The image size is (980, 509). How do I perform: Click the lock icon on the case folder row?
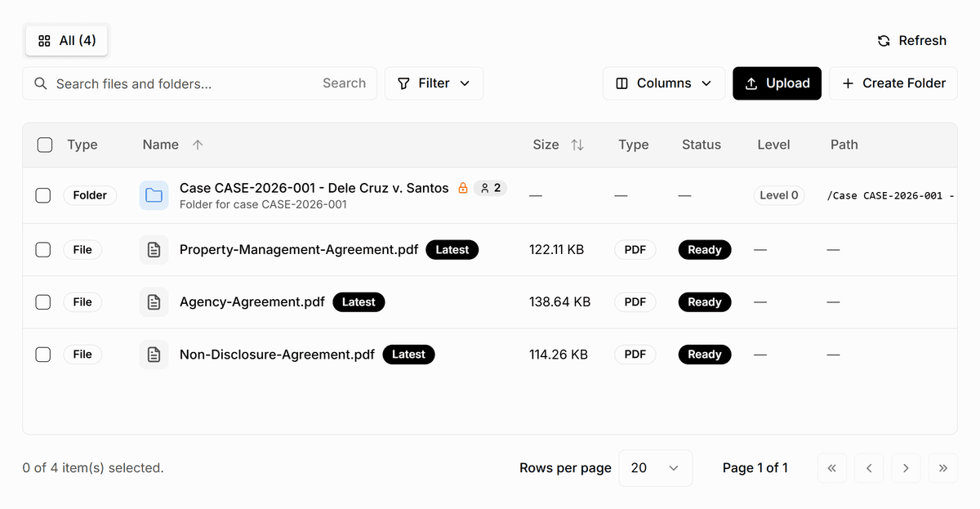click(x=462, y=187)
